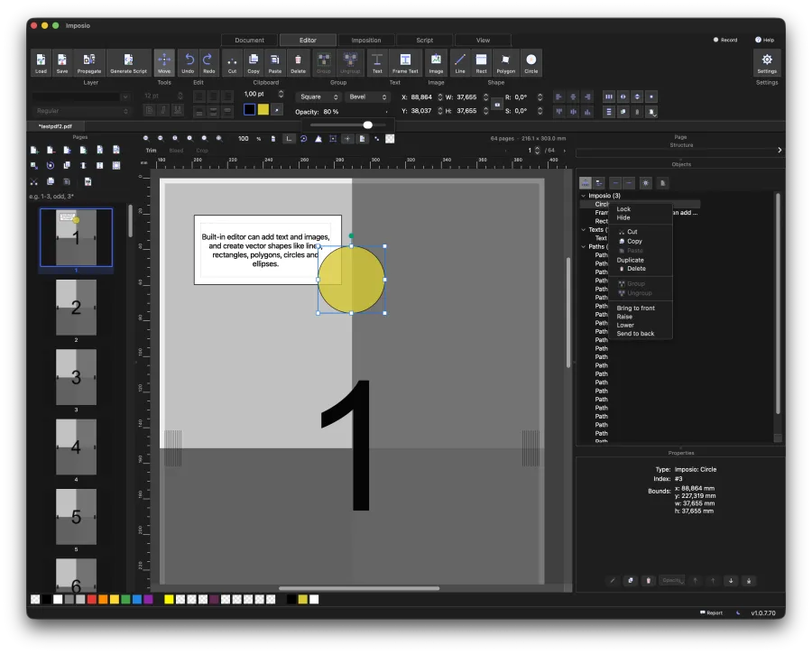This screenshot has width=812, height=654.
Task: Toggle the Crop box view
Action: (202, 150)
